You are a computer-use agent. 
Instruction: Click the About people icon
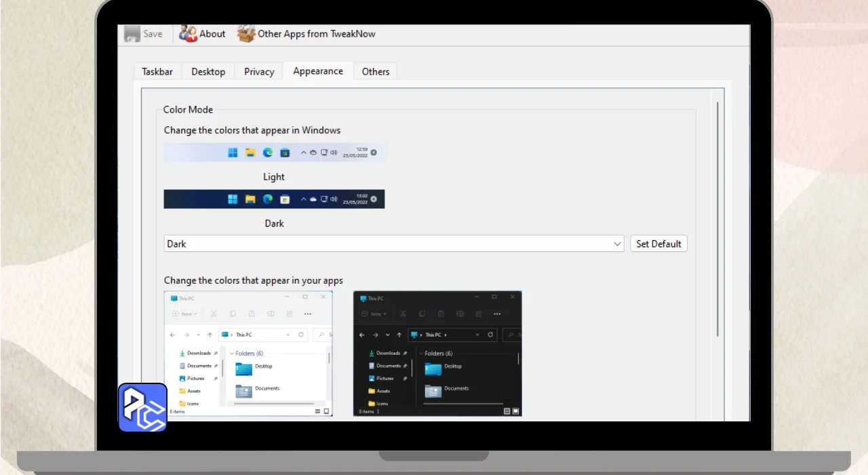click(x=188, y=34)
